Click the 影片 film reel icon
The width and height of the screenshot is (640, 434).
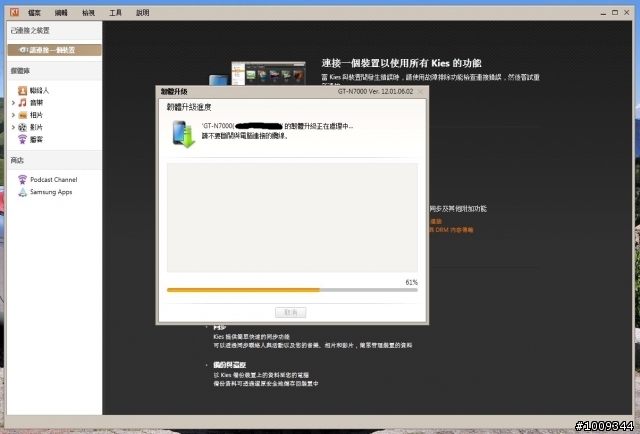(x=22, y=127)
